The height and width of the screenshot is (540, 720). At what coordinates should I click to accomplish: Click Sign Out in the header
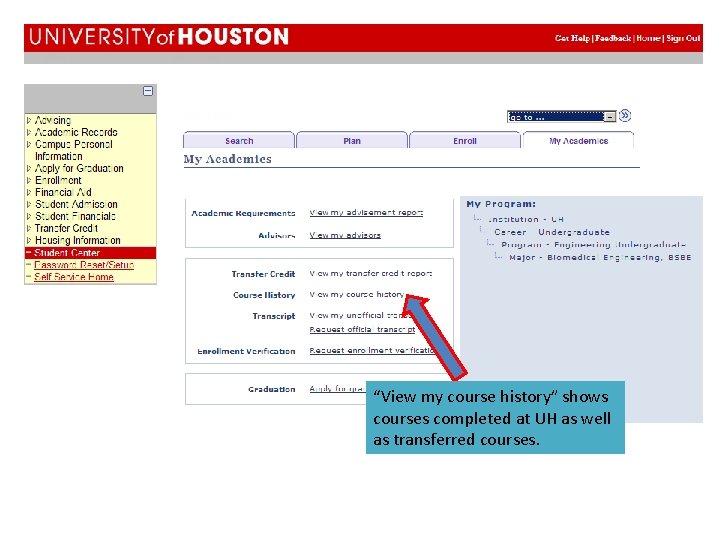(x=683, y=38)
